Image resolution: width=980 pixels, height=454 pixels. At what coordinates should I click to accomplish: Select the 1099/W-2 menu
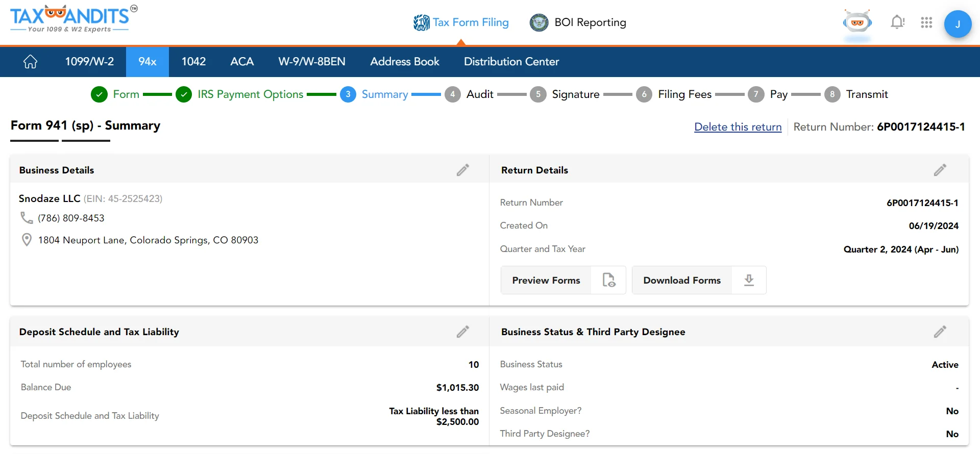click(x=89, y=62)
